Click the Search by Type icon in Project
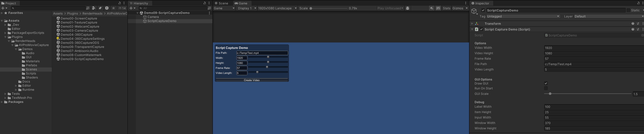644x134 pixels. 94,8
